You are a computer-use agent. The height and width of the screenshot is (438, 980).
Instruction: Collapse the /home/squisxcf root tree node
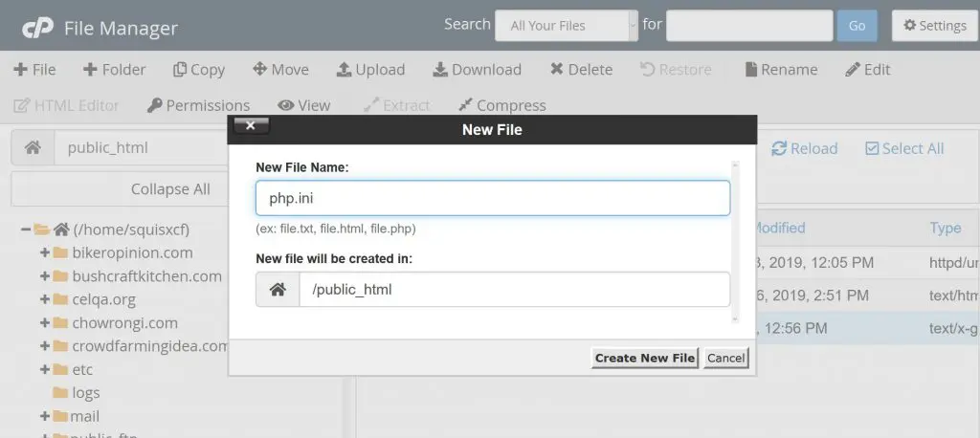pos(26,230)
